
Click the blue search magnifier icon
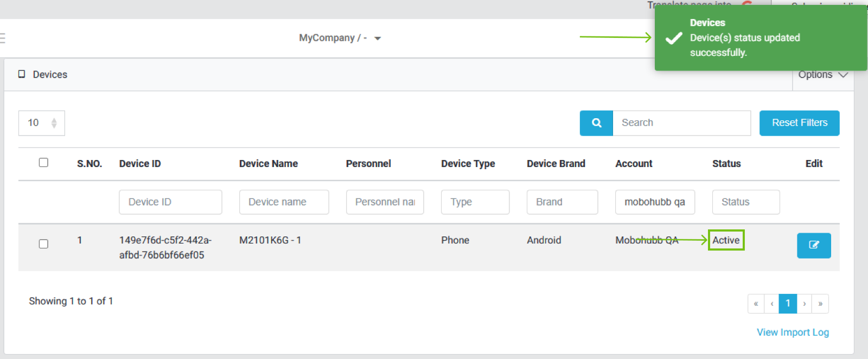click(x=596, y=123)
